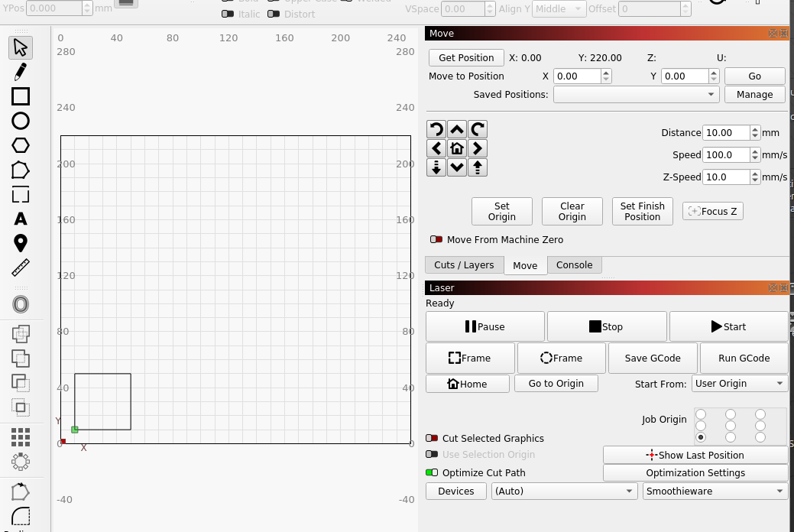Pick the Measure ruler tool
794x532 pixels.
coord(19,268)
